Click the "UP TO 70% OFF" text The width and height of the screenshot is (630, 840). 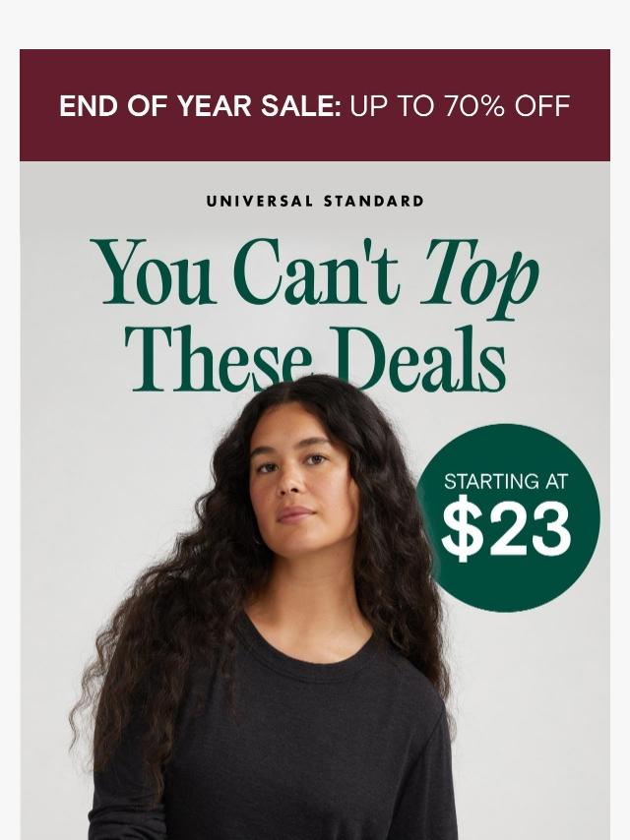460,105
